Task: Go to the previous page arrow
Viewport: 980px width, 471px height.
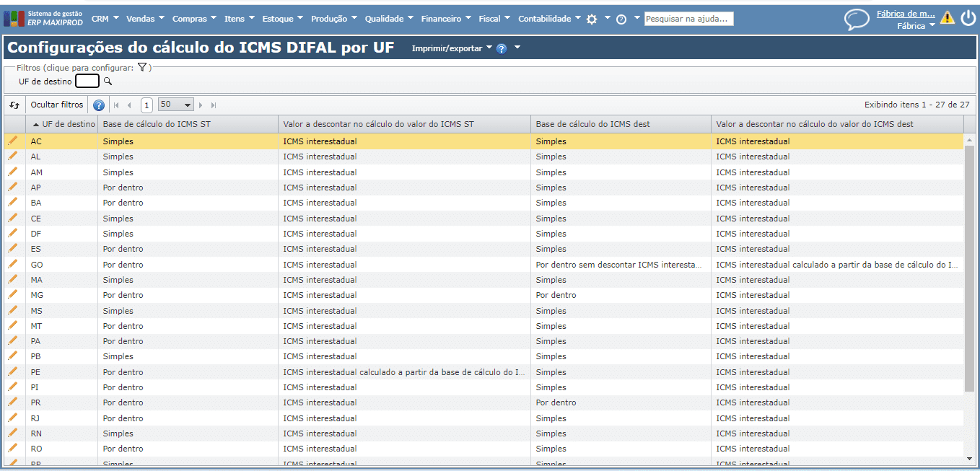Action: [129, 105]
